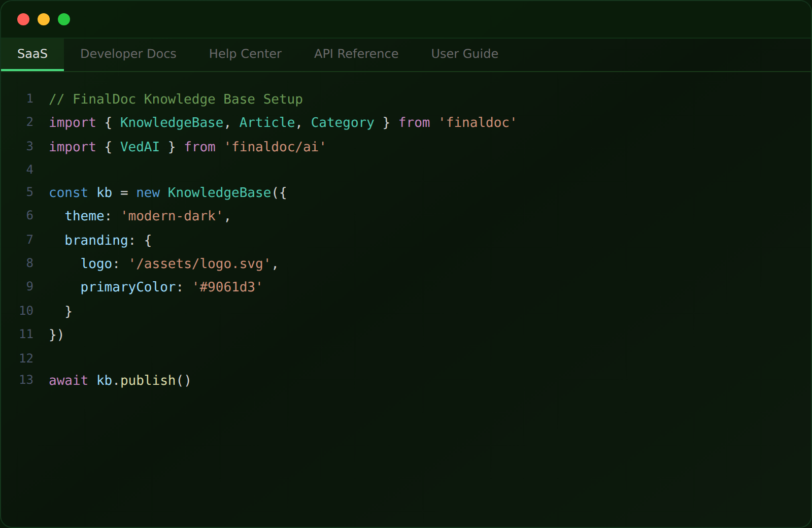
Task: Select the active SaaS tab
Action: pyautogui.click(x=32, y=54)
